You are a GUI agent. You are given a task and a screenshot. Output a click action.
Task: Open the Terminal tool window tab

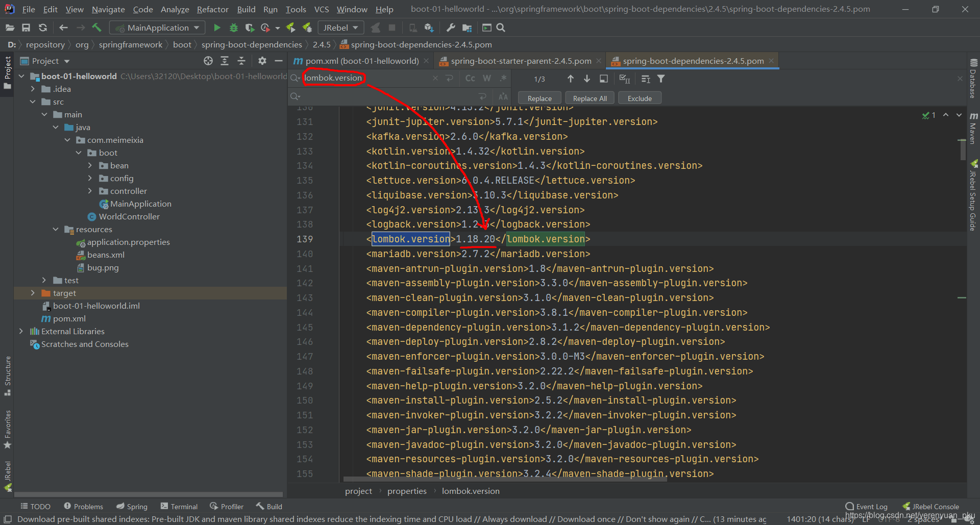coord(179,506)
